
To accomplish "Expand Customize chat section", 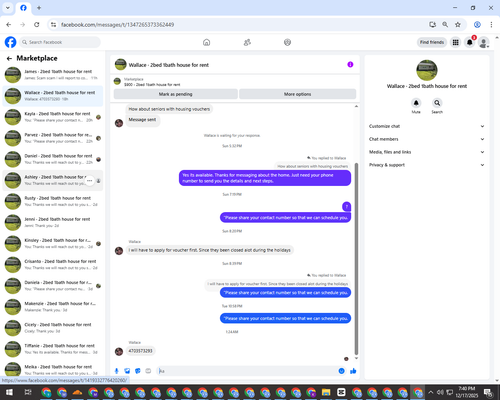I will click(427, 126).
